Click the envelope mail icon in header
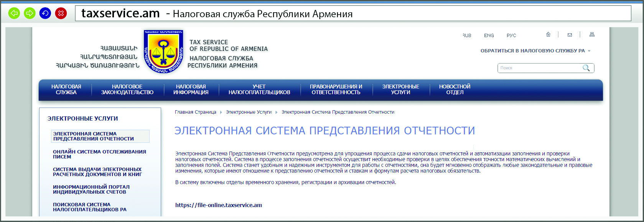The width and height of the screenshot is (644, 222). 570,35
